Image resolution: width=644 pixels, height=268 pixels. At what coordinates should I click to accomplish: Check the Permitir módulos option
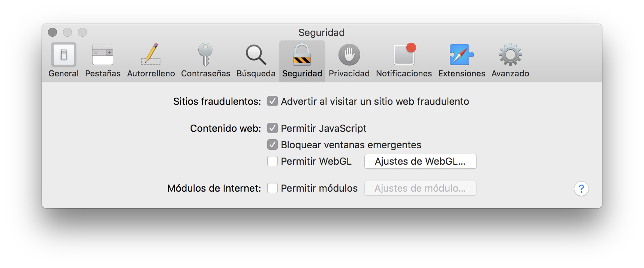point(273,188)
